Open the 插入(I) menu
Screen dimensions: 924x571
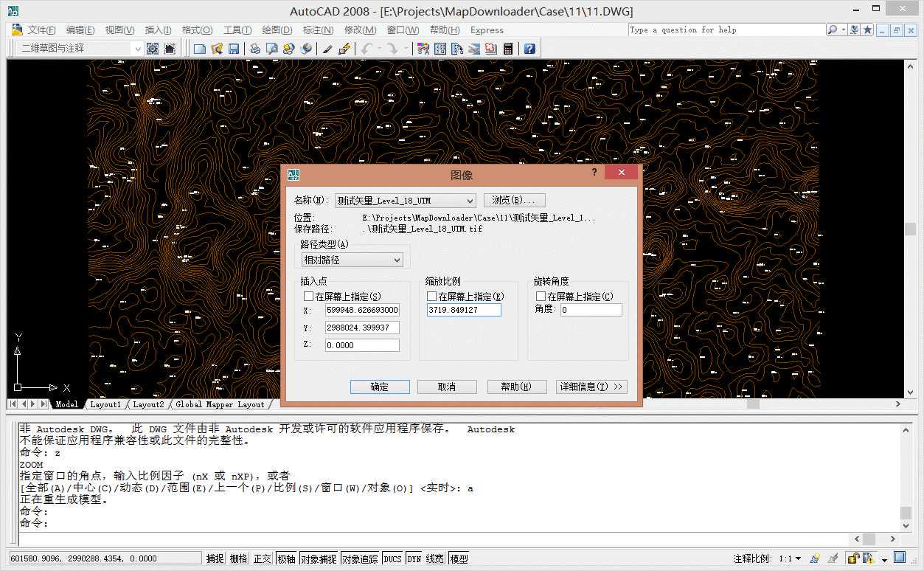(x=158, y=30)
